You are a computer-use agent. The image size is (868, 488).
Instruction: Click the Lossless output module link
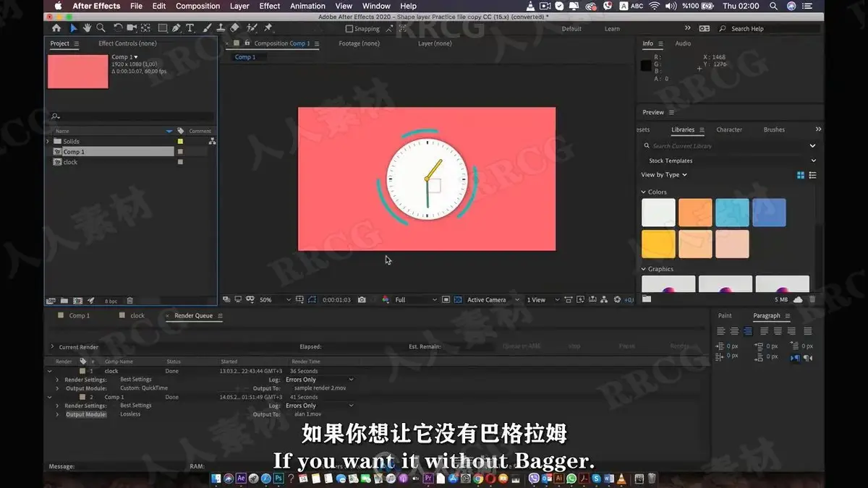click(x=130, y=414)
